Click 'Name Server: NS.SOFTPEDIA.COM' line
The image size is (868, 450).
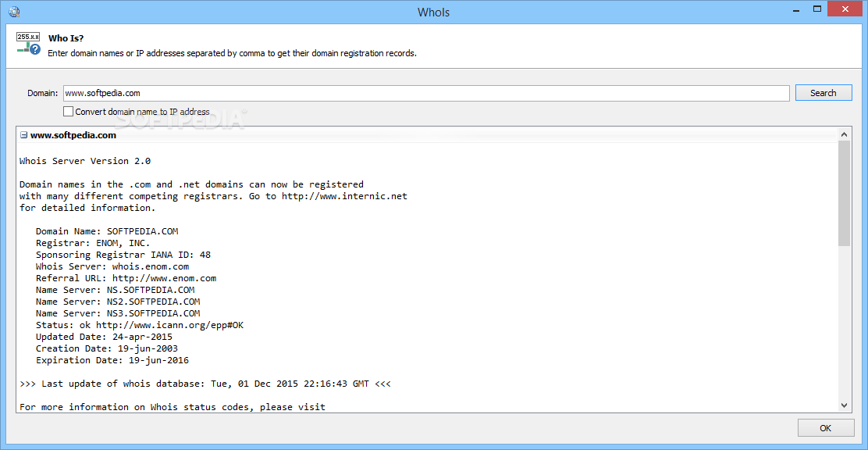116,290
